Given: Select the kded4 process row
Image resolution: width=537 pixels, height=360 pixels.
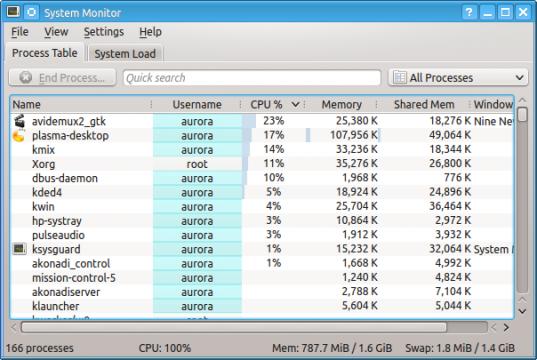Looking at the screenshot, I should [262, 192].
